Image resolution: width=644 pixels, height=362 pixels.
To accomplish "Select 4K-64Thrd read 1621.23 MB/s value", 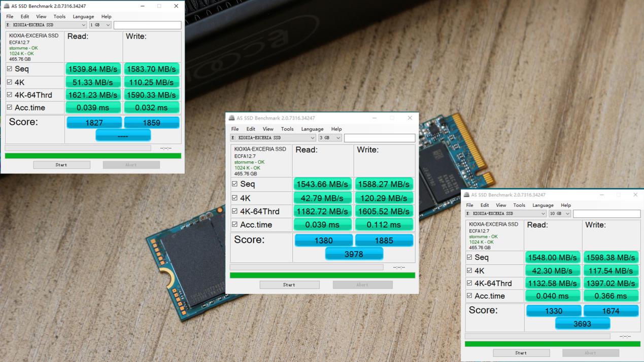I will click(93, 95).
